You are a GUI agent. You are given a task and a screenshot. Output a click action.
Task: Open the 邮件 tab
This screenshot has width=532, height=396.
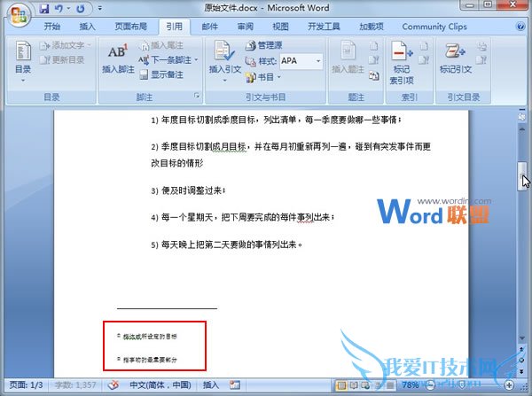click(x=209, y=27)
